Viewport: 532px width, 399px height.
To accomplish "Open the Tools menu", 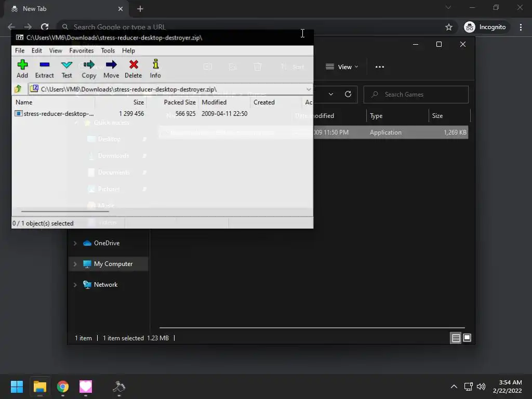I will click(x=108, y=50).
